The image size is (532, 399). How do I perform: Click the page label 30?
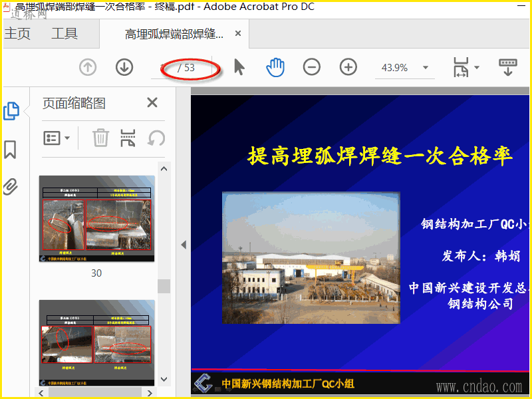coord(96,273)
